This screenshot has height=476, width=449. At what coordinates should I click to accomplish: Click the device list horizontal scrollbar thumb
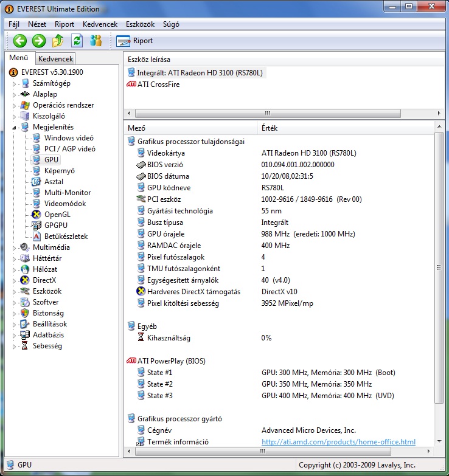(268, 113)
